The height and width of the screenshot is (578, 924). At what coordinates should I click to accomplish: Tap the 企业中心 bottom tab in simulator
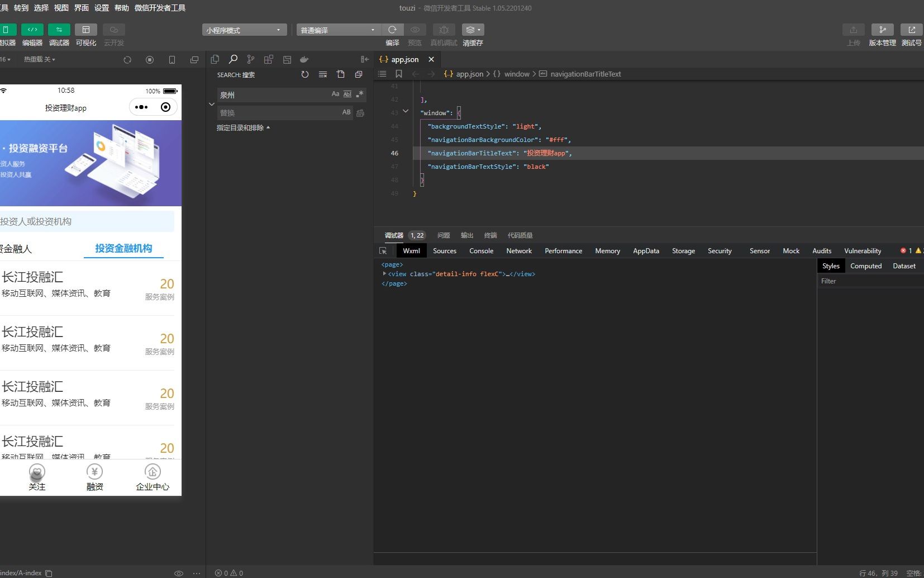(x=153, y=478)
